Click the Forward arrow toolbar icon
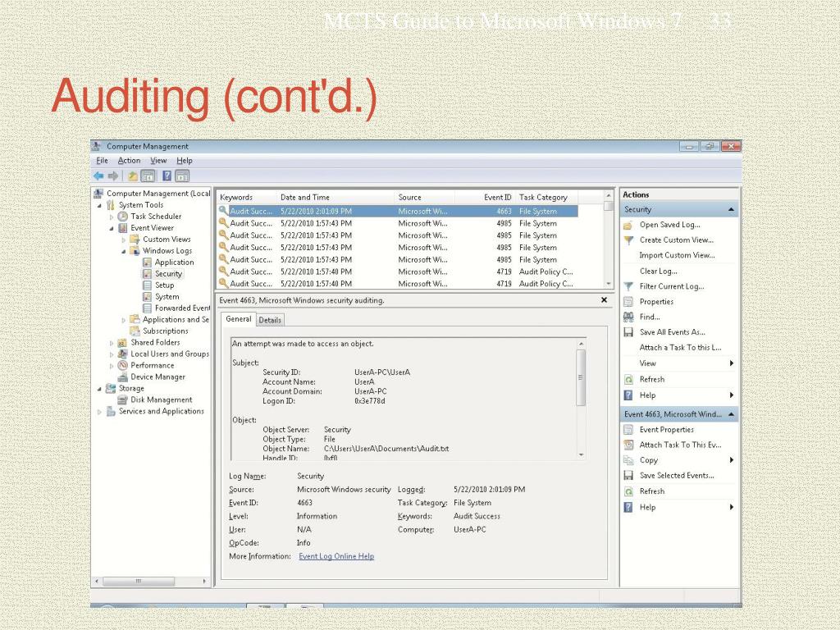This screenshot has height=630, width=840. [x=113, y=176]
